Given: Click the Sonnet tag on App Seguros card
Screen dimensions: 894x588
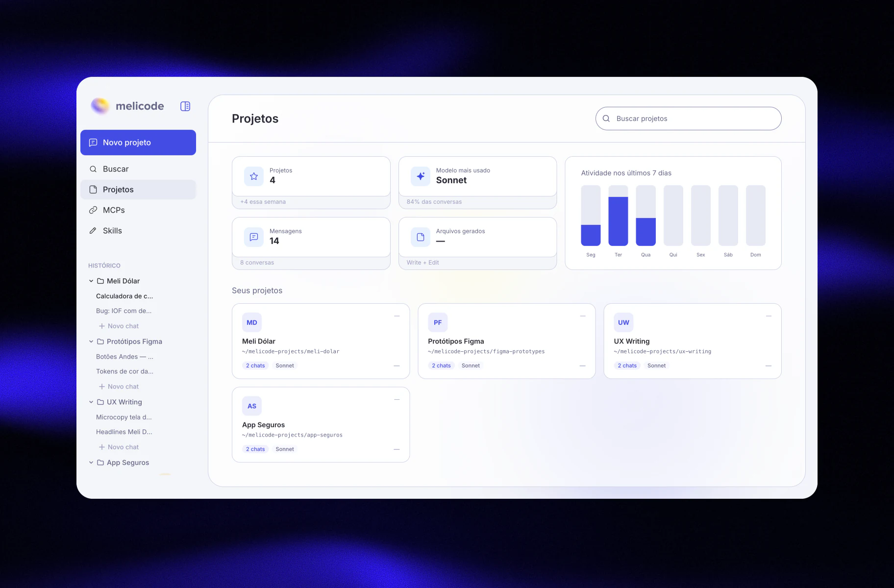Looking at the screenshot, I should 285,449.
